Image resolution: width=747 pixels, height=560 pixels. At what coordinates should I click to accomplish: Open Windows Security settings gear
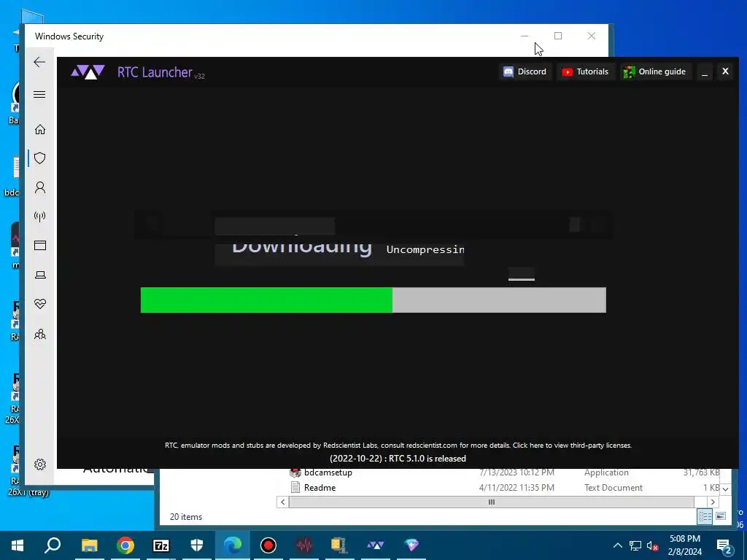(x=40, y=464)
